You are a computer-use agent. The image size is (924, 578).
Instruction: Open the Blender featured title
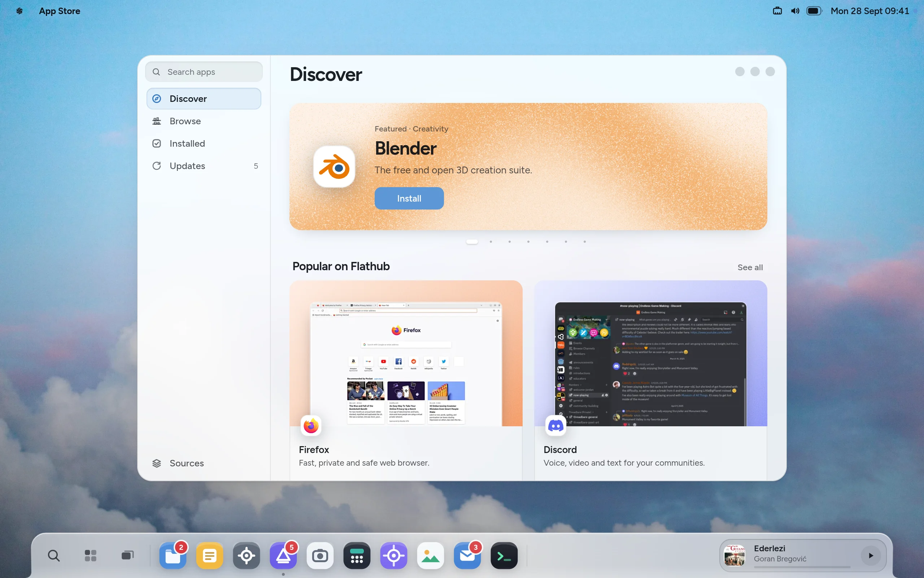405,148
